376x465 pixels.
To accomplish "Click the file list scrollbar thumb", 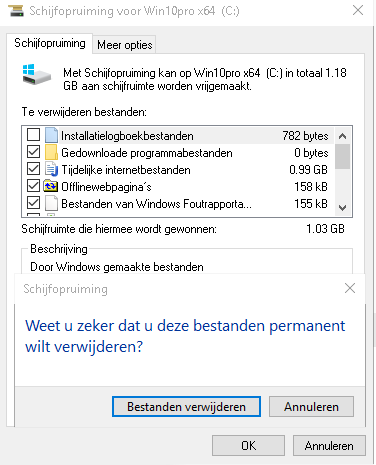I will pyautogui.click(x=342, y=156).
